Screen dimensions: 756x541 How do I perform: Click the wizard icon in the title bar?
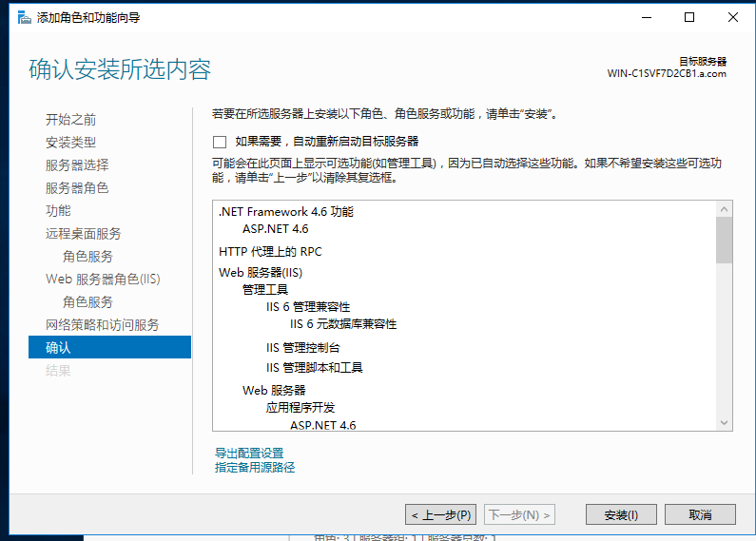click(x=24, y=18)
